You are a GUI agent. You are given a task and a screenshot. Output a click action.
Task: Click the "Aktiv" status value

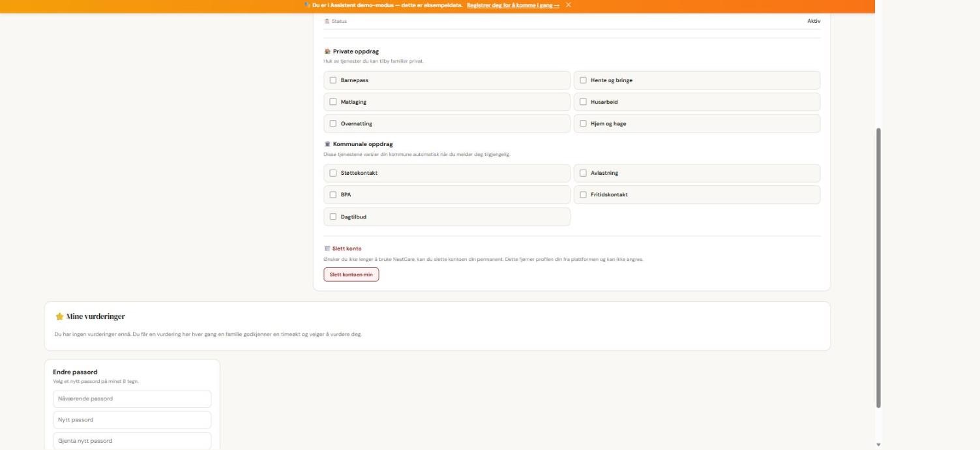814,22
